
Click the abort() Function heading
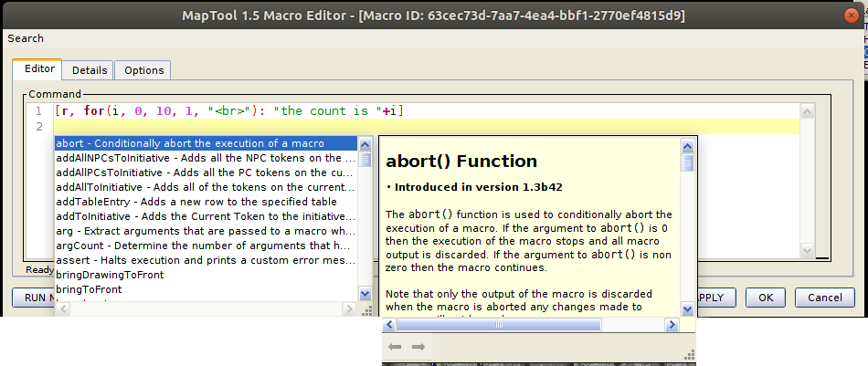coord(461,161)
